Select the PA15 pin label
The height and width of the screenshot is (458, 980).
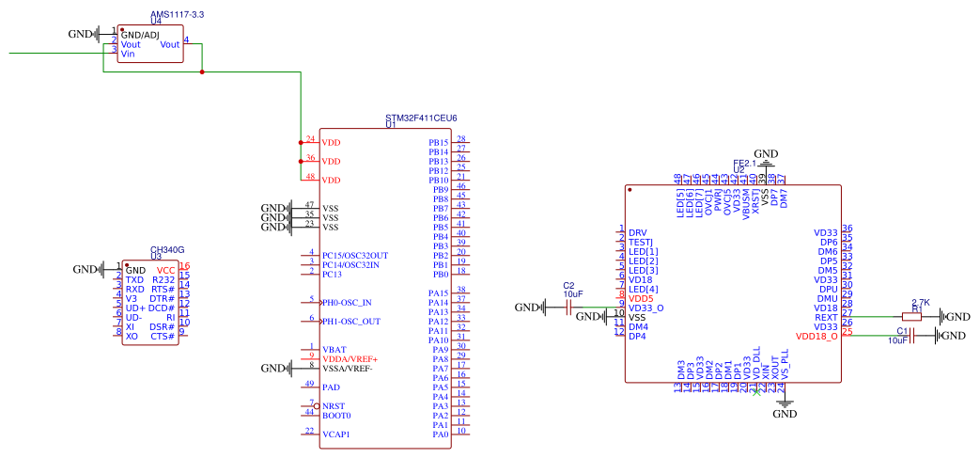pyautogui.click(x=438, y=293)
